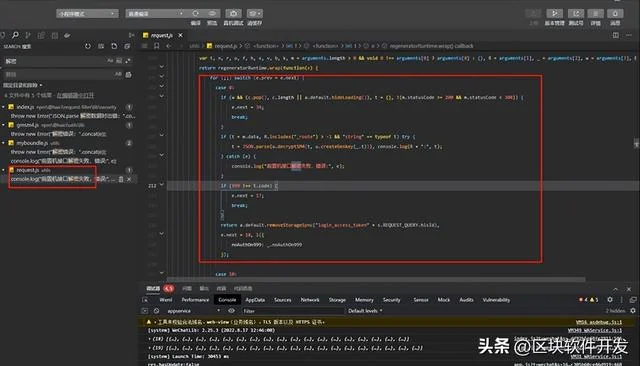The width and height of the screenshot is (640, 366).
Task: Open the Default levels dropdown
Action: 365,311
